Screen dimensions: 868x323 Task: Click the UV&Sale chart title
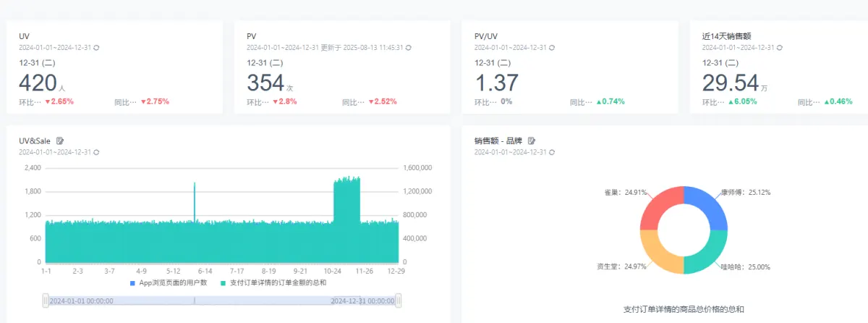[35, 140]
